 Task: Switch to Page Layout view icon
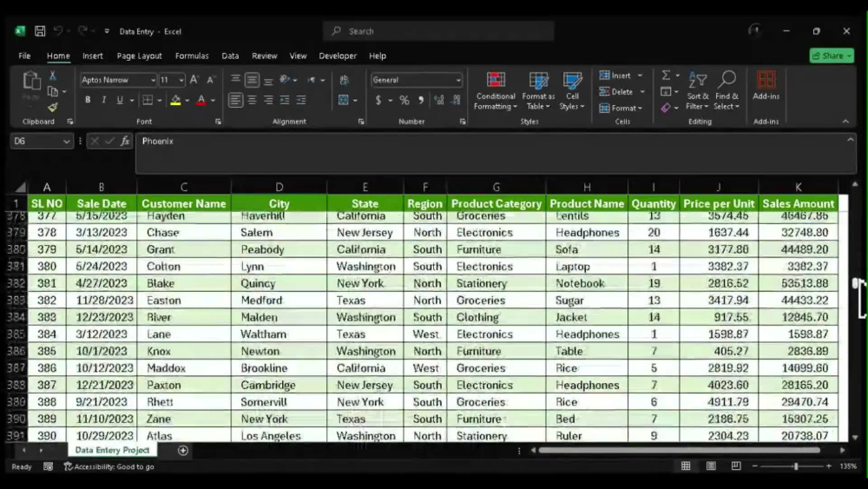[711, 466]
